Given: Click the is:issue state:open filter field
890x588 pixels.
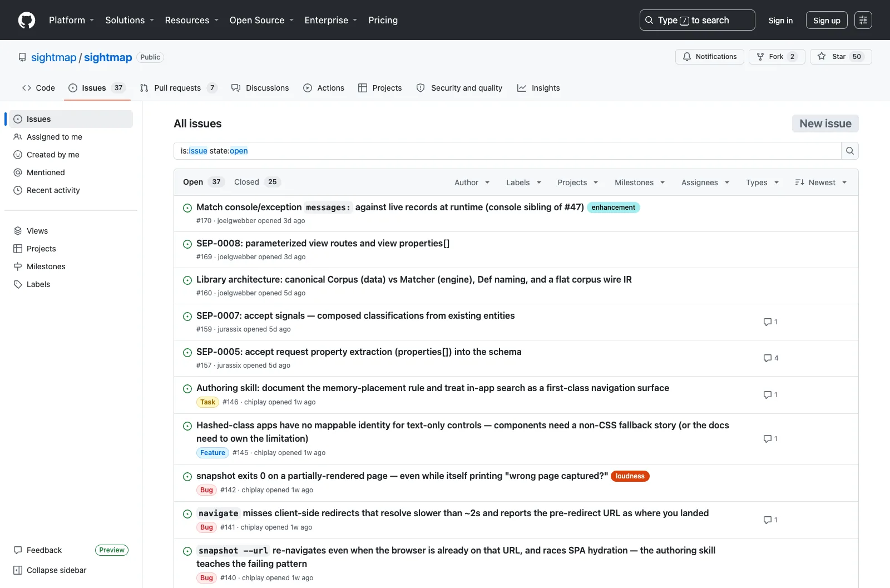Looking at the screenshot, I should pos(507,151).
